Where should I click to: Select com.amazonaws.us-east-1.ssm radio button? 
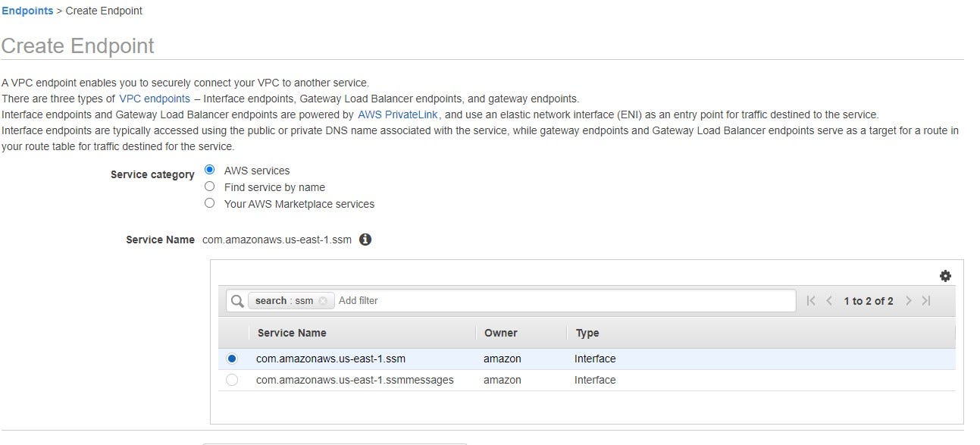point(232,359)
